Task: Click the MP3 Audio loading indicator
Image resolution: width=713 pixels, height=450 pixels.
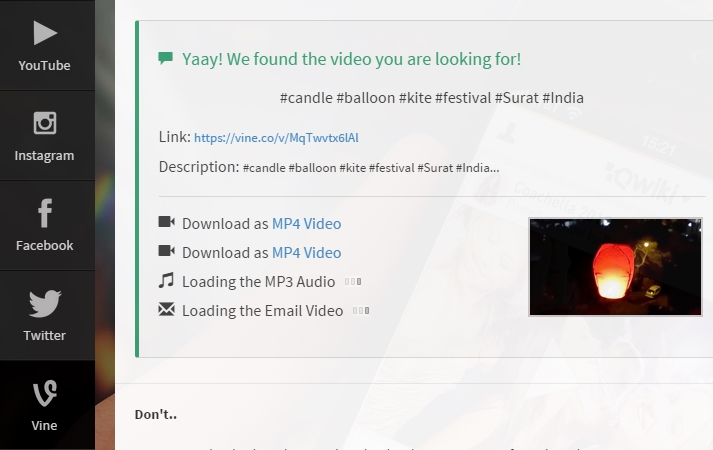Action: (353, 282)
